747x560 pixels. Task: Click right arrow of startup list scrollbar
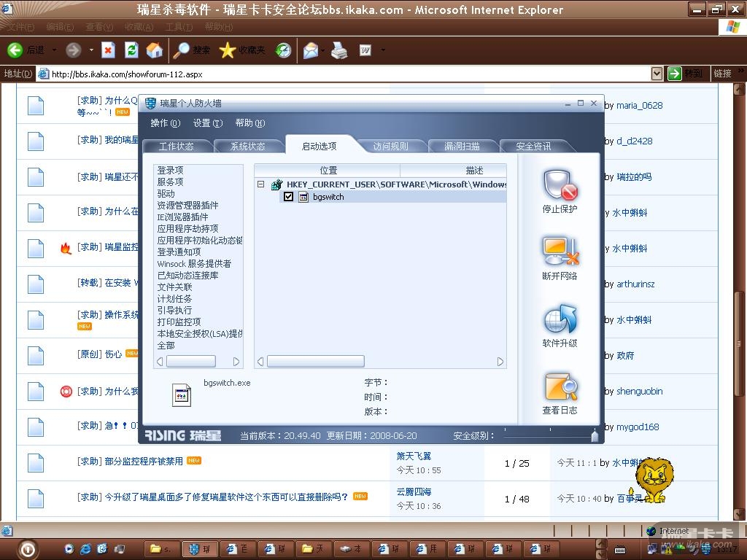(500, 362)
